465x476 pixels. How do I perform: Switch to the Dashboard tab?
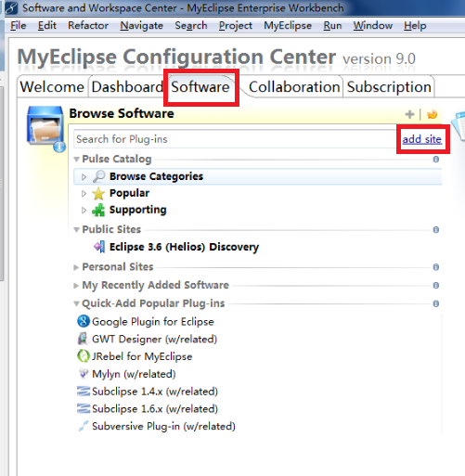[x=127, y=86]
